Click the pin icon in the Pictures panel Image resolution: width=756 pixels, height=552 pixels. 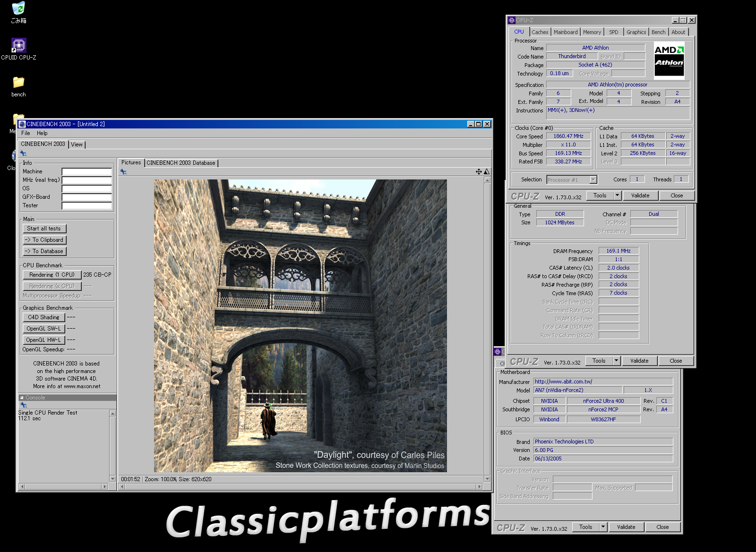click(123, 172)
